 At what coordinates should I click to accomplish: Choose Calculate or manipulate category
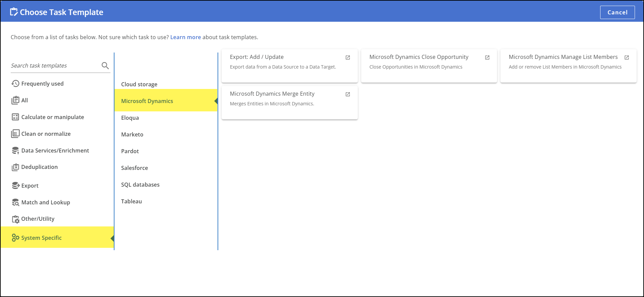53,117
